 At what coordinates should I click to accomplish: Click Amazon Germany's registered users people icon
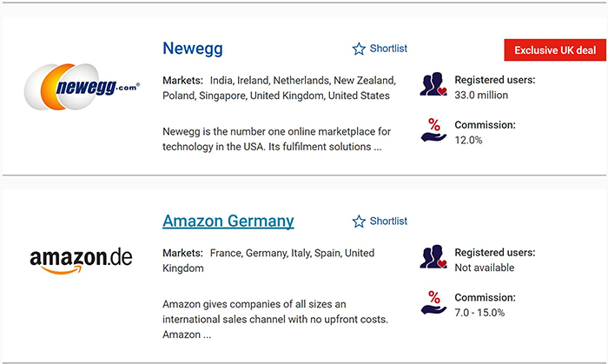tap(433, 260)
